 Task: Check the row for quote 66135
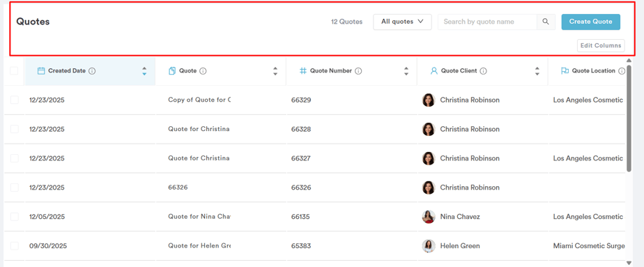click(15, 217)
